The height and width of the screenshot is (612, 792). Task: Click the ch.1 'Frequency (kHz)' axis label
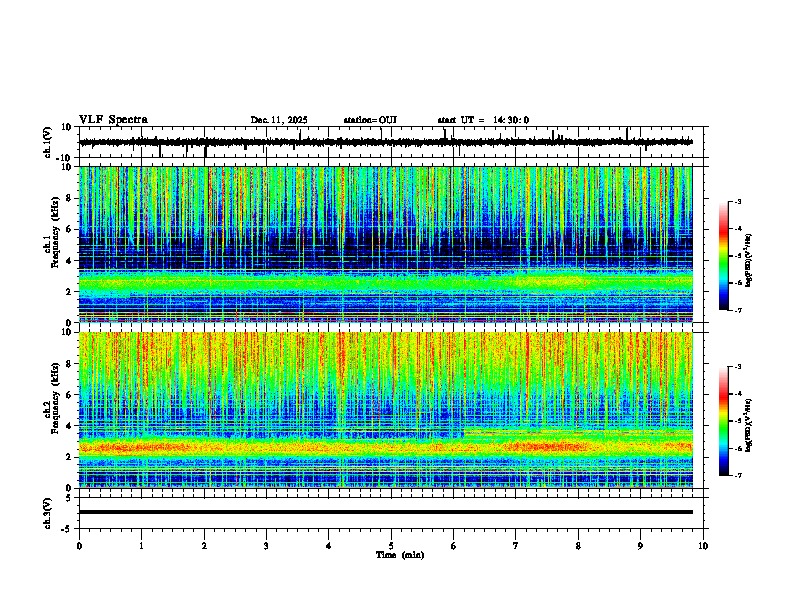click(55, 233)
